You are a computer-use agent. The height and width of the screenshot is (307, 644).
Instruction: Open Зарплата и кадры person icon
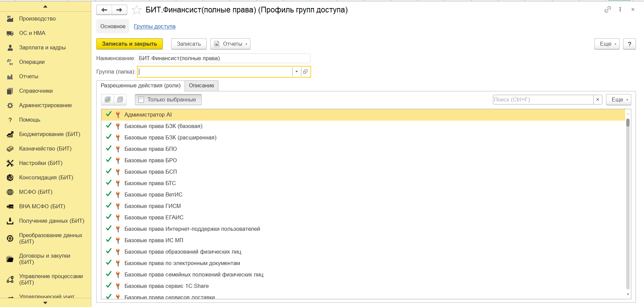coord(10,48)
